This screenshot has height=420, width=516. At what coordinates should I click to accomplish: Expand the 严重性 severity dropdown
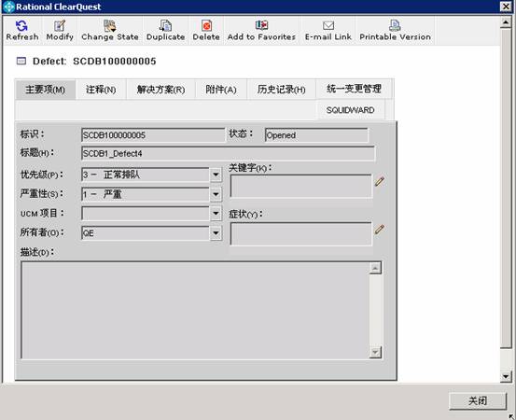pos(216,194)
